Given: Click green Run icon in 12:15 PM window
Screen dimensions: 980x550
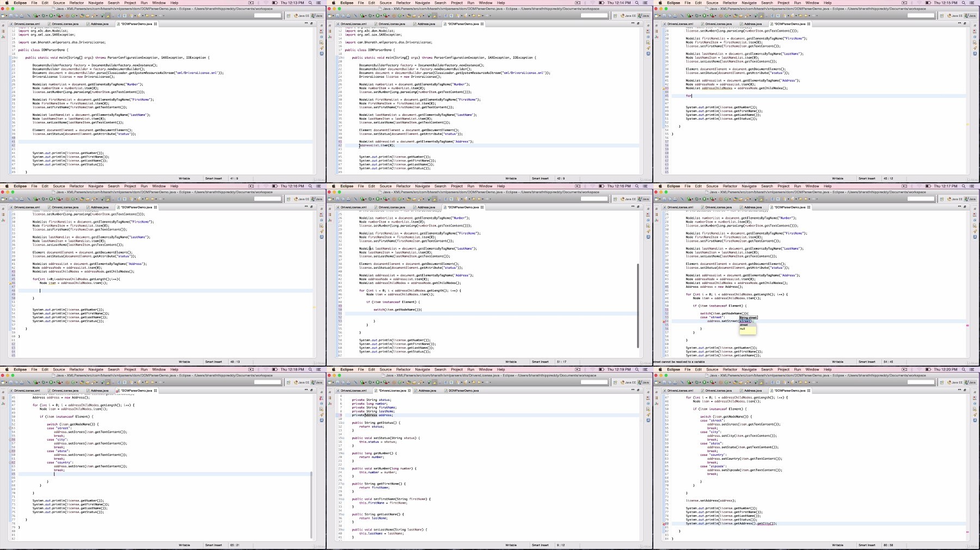Looking at the screenshot, I should pos(704,16).
